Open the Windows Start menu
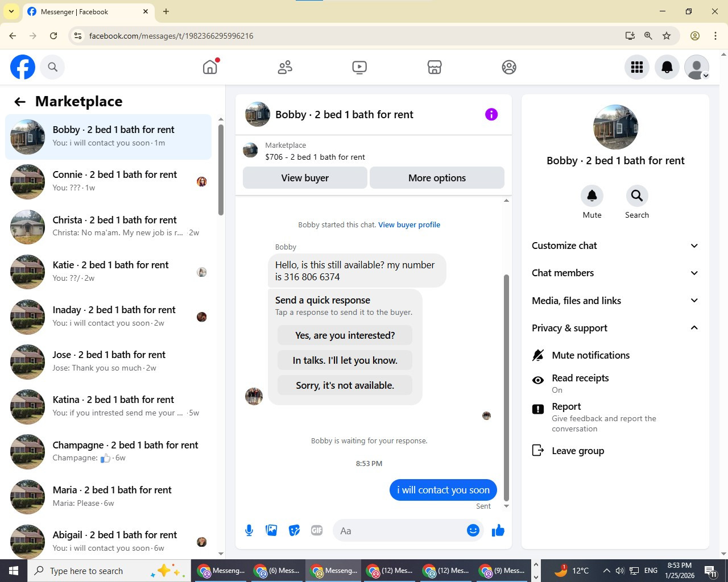Viewport: 728px width, 582px height. click(x=14, y=571)
